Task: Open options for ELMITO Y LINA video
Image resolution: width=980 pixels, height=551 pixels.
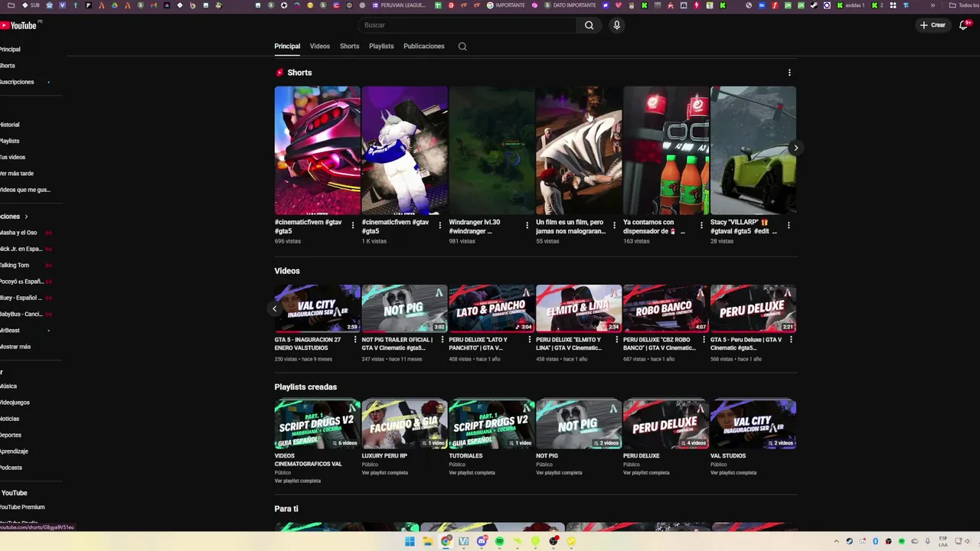Action: coord(617,340)
